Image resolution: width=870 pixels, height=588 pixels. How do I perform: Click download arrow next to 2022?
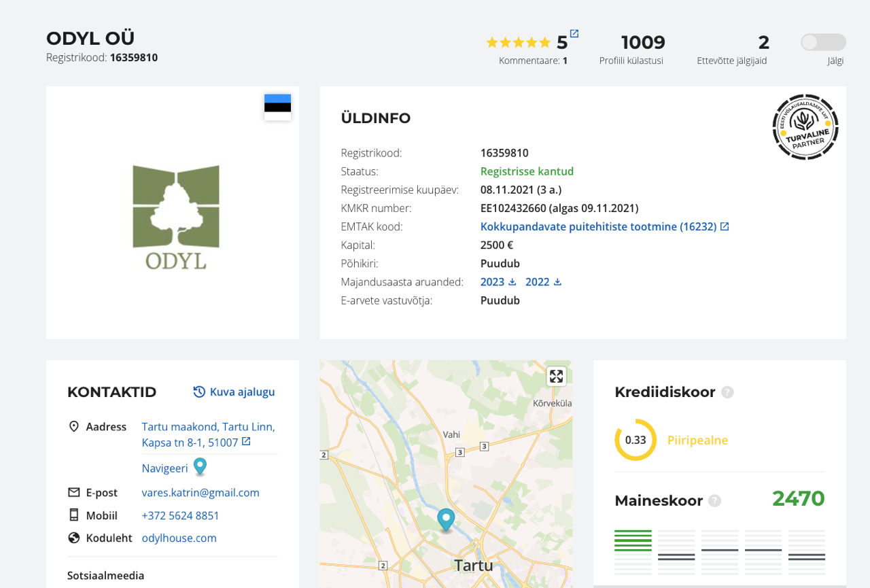(x=557, y=281)
